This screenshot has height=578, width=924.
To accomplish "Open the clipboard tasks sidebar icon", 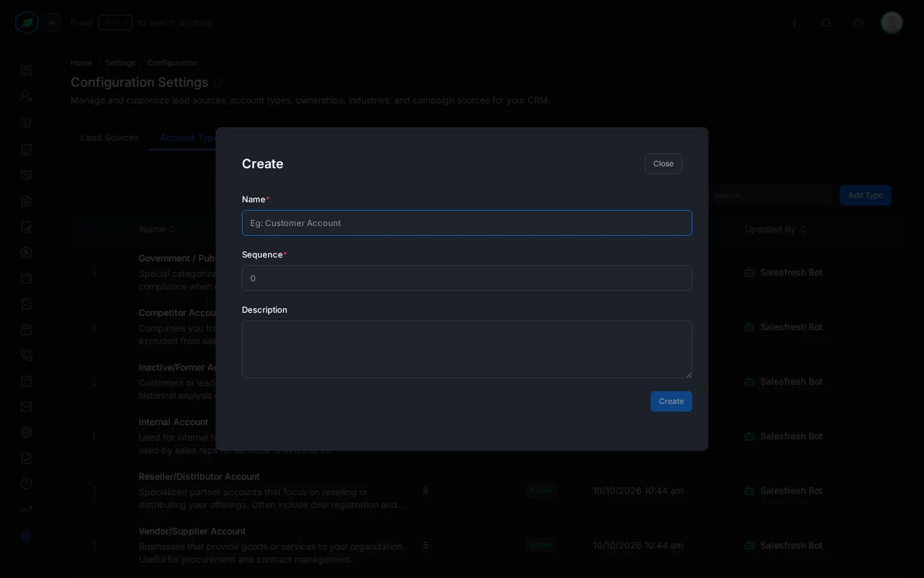I will pos(26,304).
